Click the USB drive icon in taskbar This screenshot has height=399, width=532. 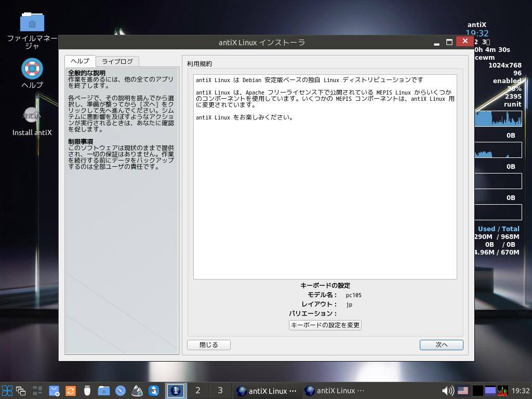(x=87, y=391)
